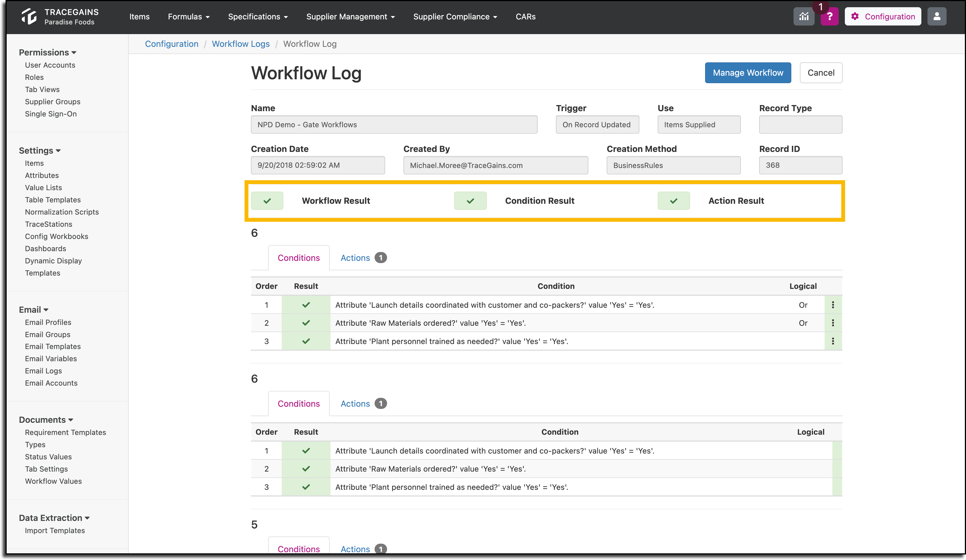Click result checkmark in second table row 3
This screenshot has width=966, height=560.
[306, 487]
